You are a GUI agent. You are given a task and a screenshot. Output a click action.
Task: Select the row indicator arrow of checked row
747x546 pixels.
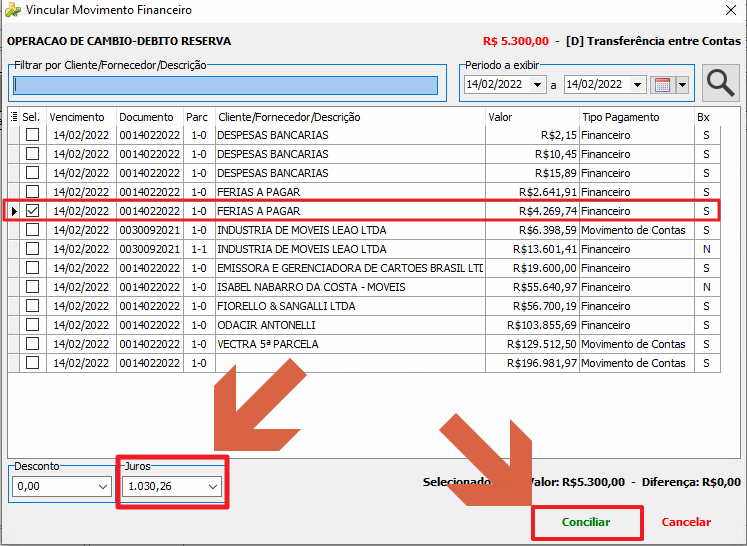click(13, 211)
